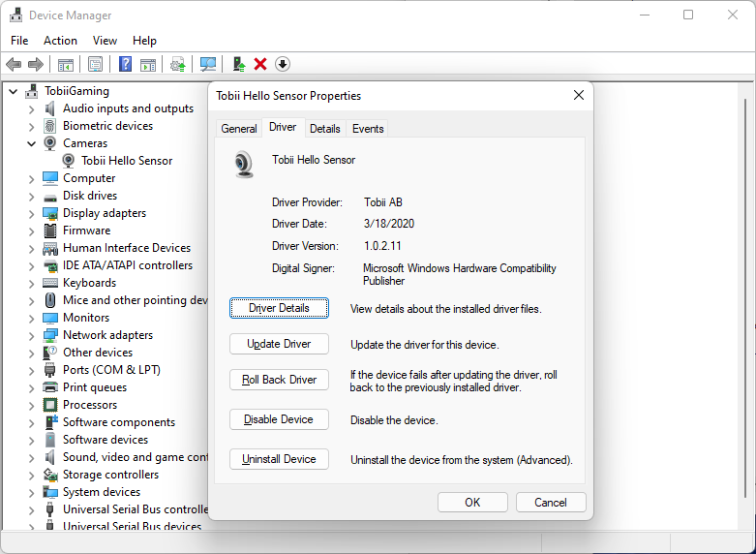
Task: Expand the IDE ATA/ATAPI controllers node
Action: tap(31, 266)
